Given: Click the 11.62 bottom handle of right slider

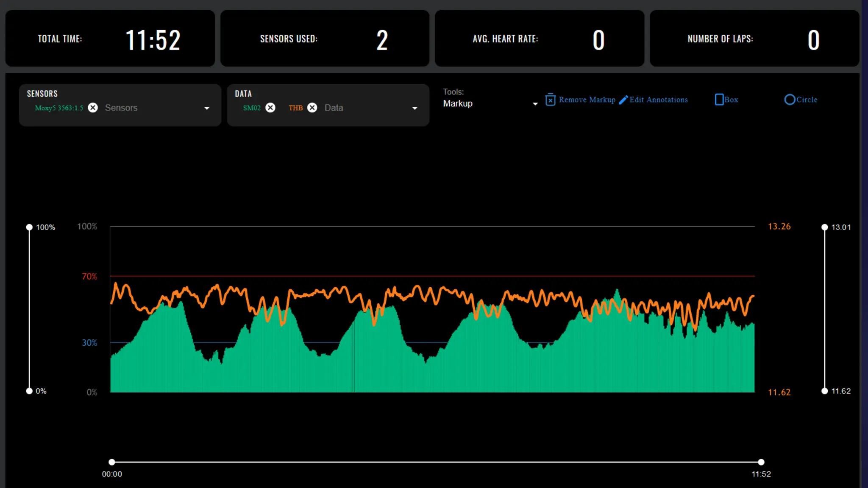Looking at the screenshot, I should 824,391.
